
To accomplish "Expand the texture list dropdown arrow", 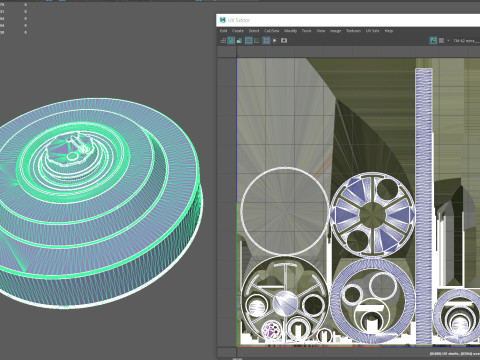I will pos(448,41).
